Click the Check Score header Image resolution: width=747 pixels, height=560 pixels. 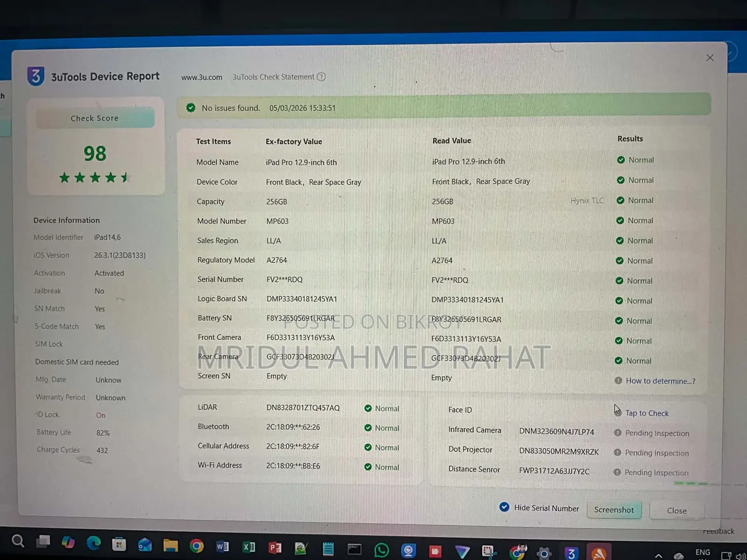pyautogui.click(x=95, y=118)
